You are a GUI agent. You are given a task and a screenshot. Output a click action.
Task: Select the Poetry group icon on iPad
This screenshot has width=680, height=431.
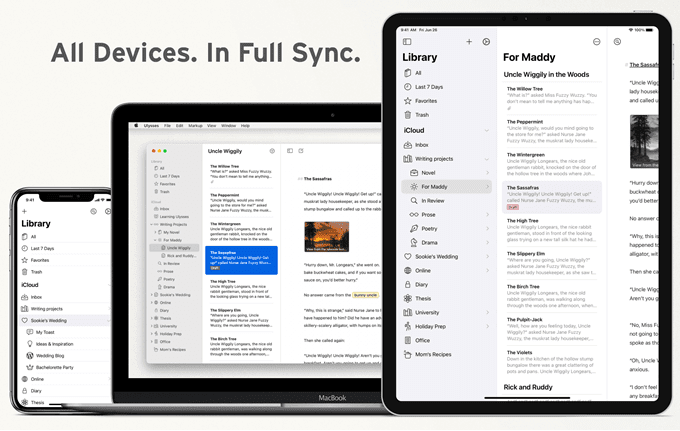pyautogui.click(x=414, y=229)
